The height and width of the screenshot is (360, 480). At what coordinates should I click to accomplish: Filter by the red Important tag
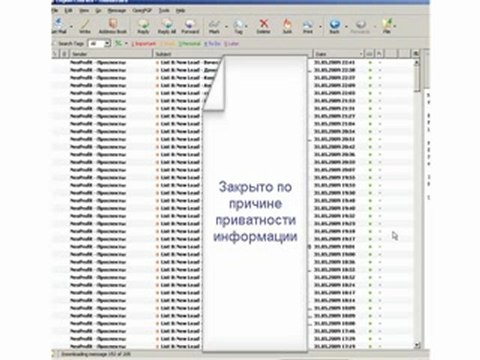point(144,44)
